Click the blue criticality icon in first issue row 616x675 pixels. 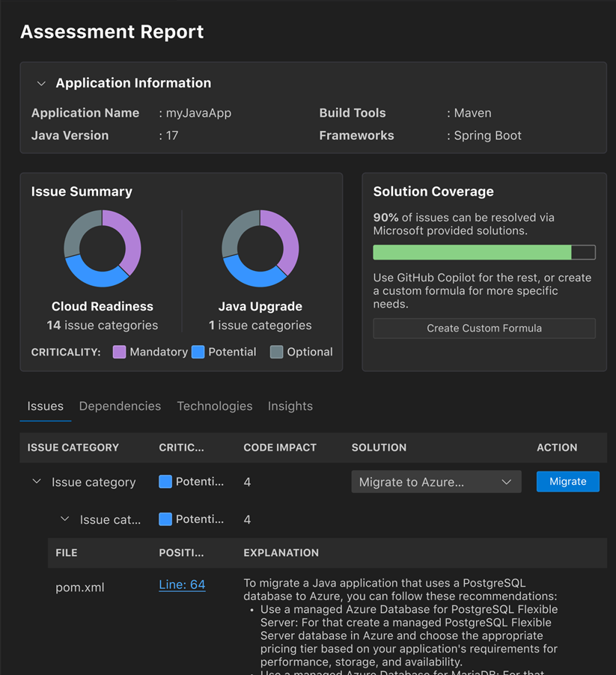coord(165,482)
